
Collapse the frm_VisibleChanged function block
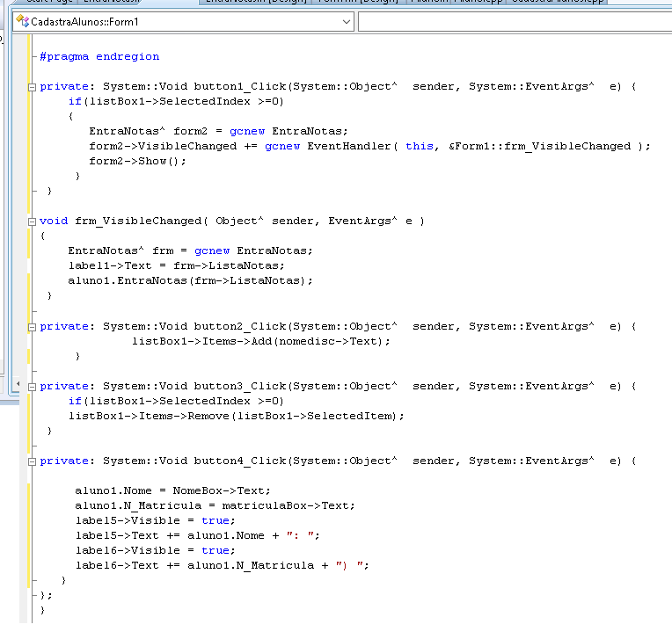coord(33,221)
